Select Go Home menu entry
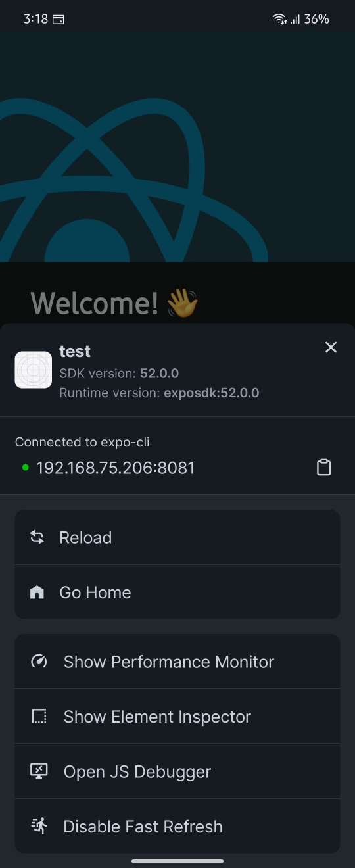This screenshot has height=868, width=355. coord(177,592)
